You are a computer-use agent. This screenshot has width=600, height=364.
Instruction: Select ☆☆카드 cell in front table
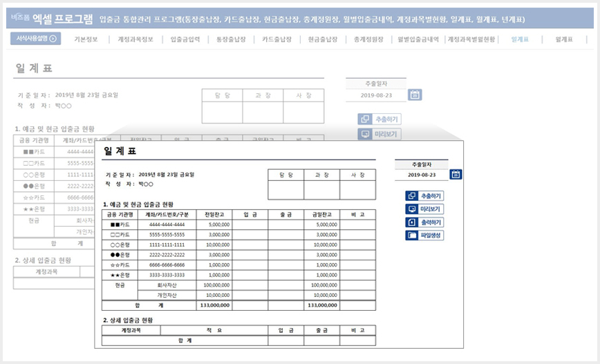[x=120, y=265]
